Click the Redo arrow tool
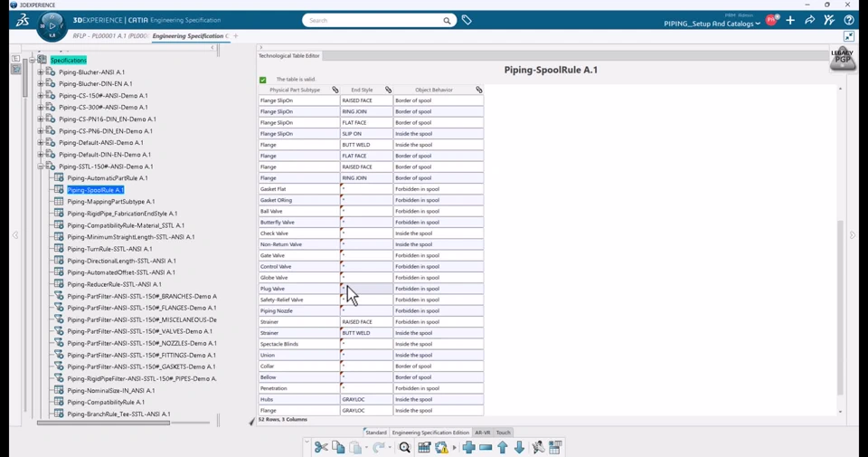Screen dimensions: 868x457 [379, 448]
